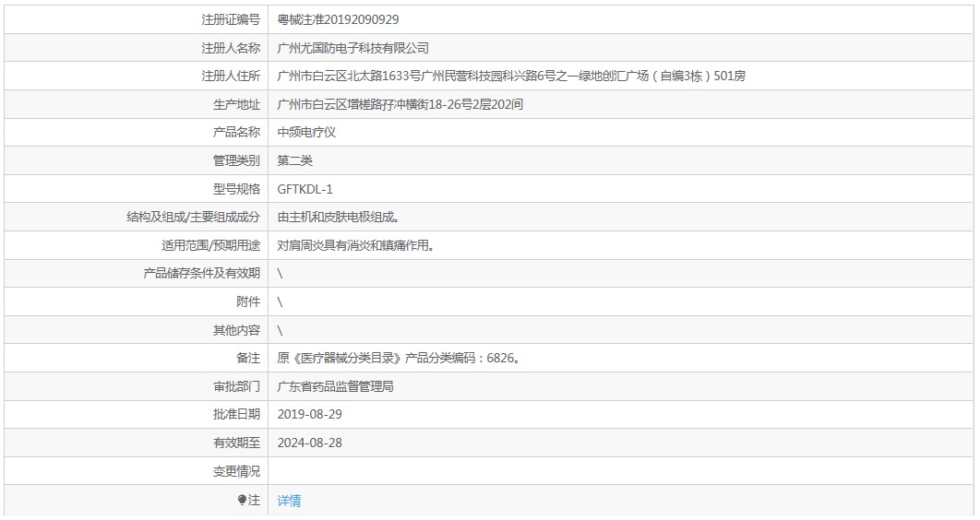Select registration number 粤械注准20192090929
The height and width of the screenshot is (520, 980).
coord(338,19)
